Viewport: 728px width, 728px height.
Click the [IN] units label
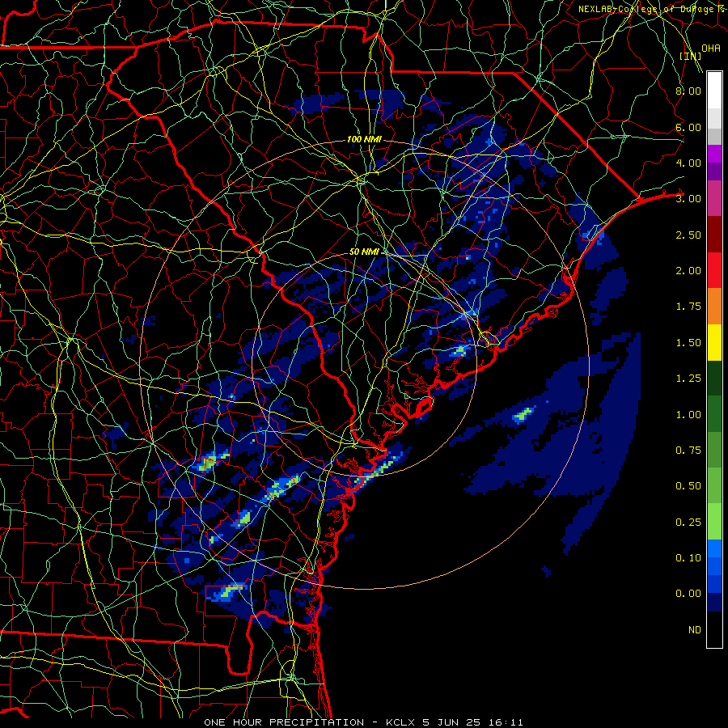[691, 56]
